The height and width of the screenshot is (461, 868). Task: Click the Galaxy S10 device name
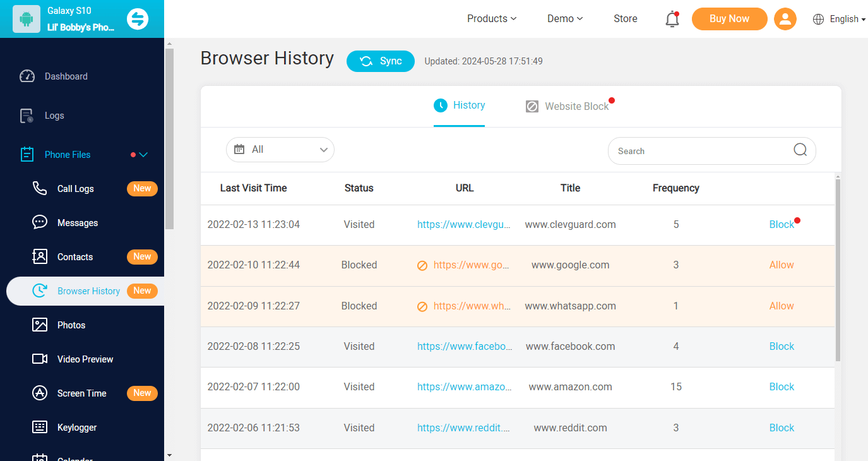(x=69, y=11)
